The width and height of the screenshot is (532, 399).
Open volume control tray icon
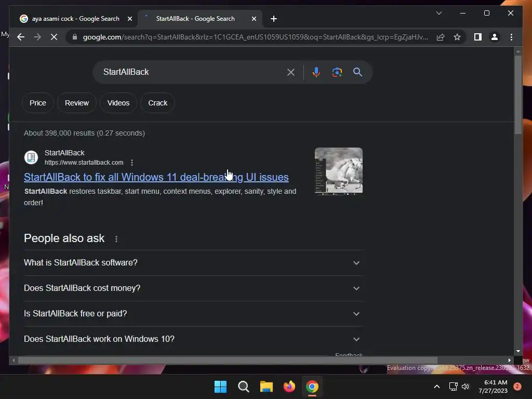[x=465, y=387]
